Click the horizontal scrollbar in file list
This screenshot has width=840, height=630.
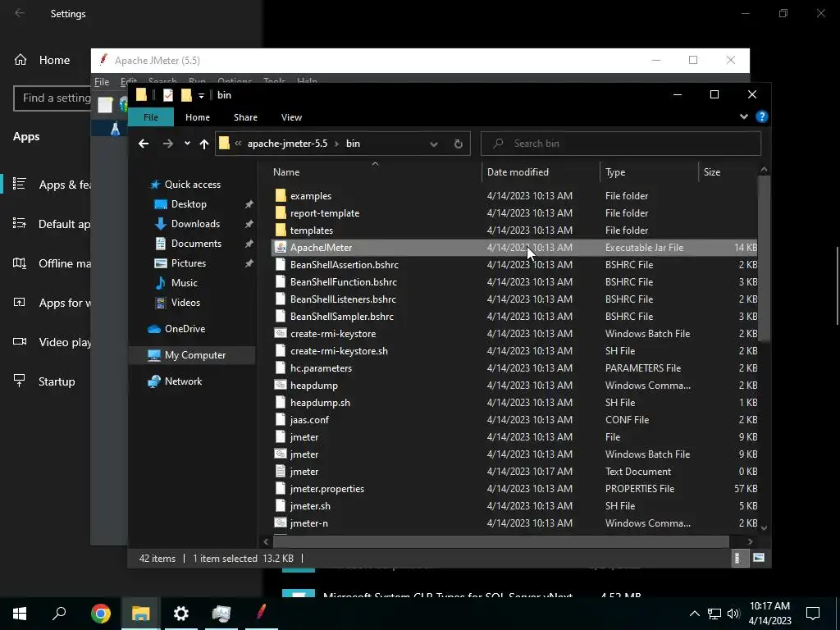pyautogui.click(x=500, y=541)
